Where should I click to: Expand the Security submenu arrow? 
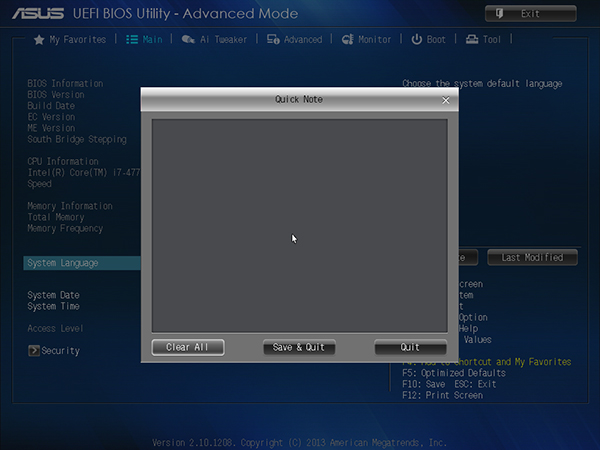(34, 351)
